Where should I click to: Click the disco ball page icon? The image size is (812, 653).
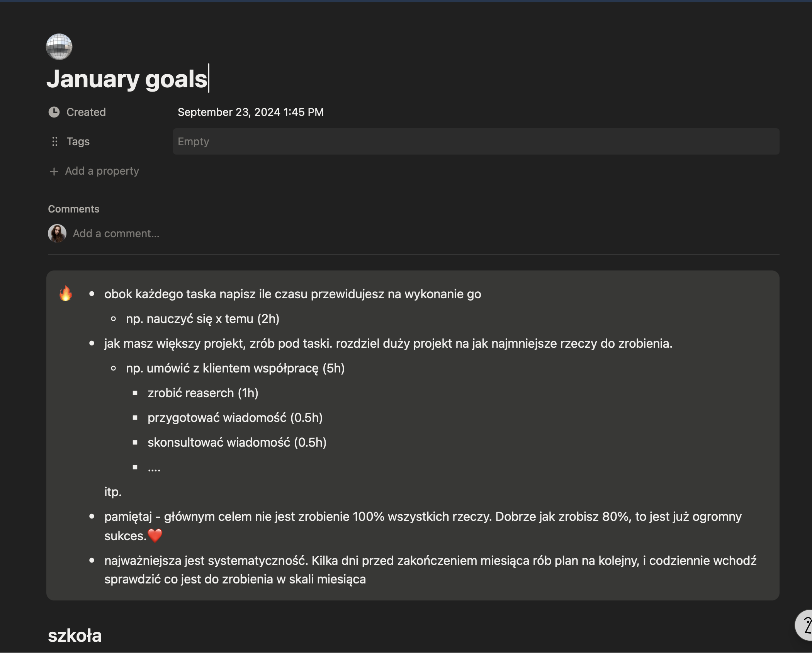click(x=59, y=47)
